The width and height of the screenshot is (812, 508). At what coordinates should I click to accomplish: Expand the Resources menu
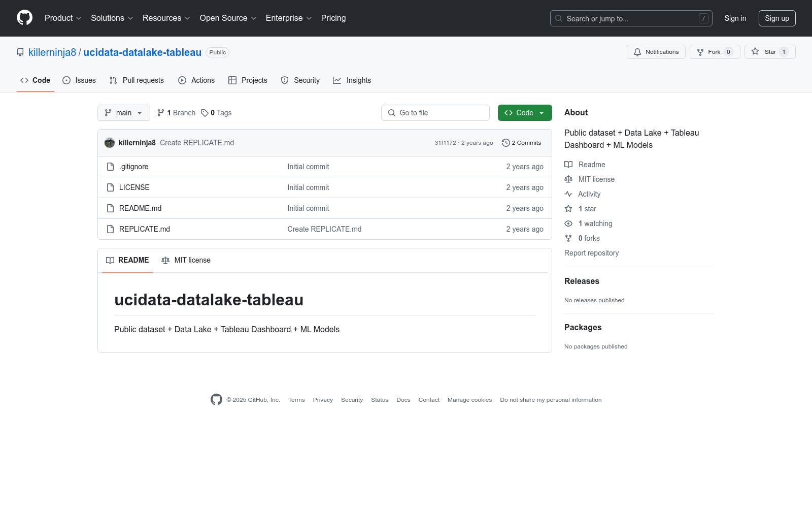(x=166, y=18)
